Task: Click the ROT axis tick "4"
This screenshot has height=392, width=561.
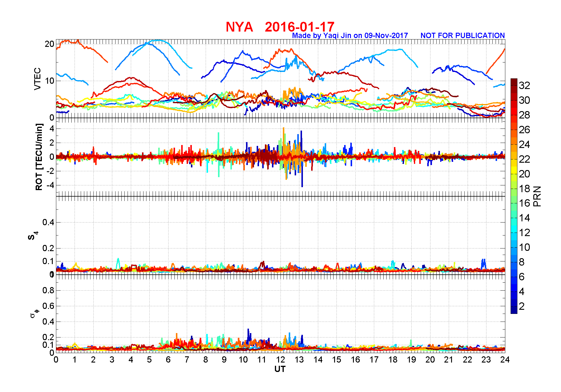Action: click(x=52, y=129)
